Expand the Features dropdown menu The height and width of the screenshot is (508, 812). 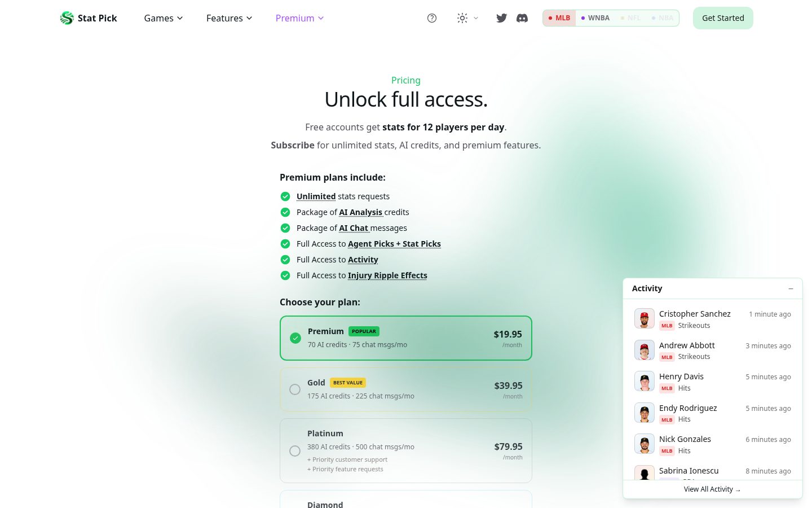coord(229,18)
